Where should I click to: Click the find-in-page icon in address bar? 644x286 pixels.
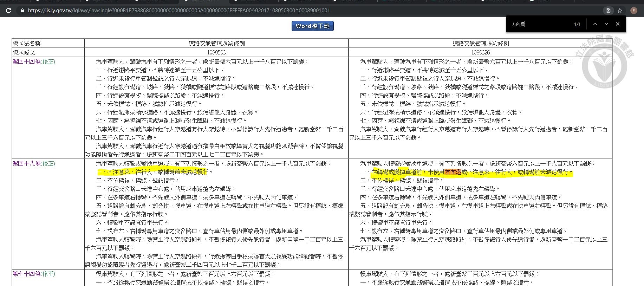(609, 11)
